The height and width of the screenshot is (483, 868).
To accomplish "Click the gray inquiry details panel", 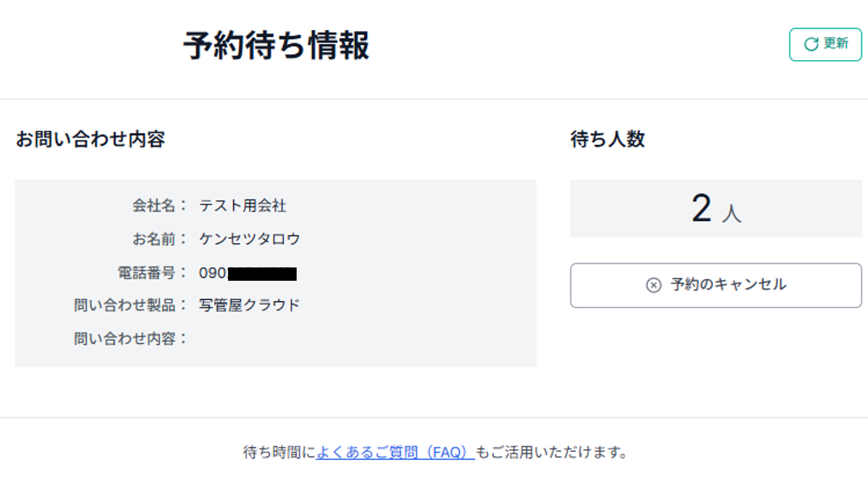I will 276,272.
